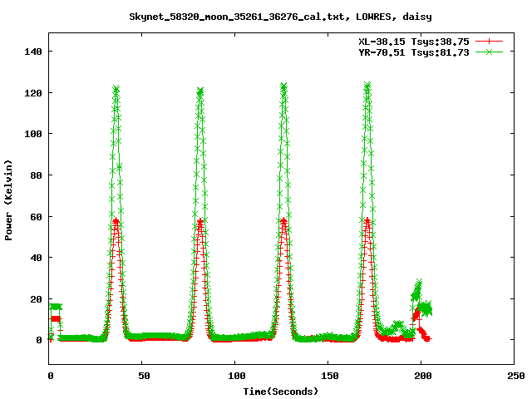Click legend entry YR-70.51 Tsys:81.73
532x399 pixels.
pos(414,52)
